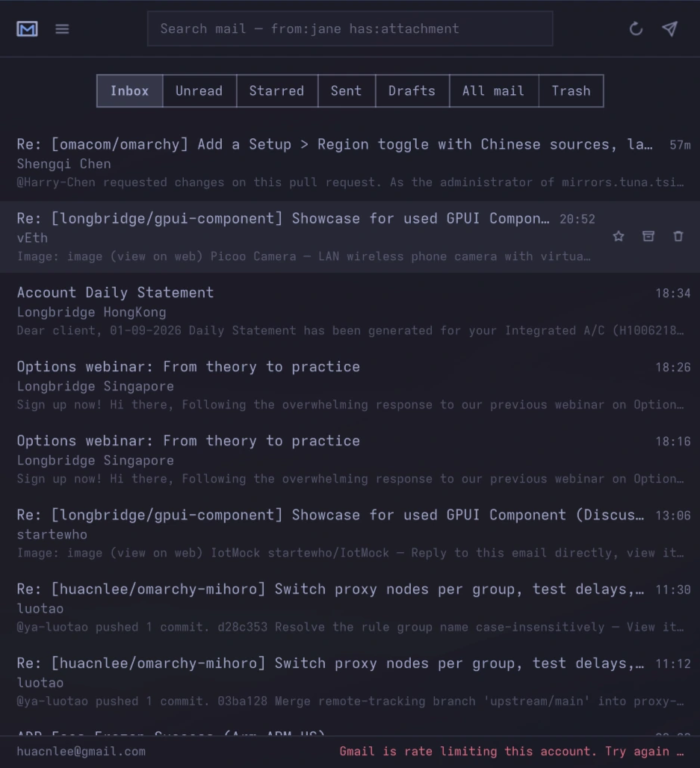Open the gpui-component email from vEth
The width and height of the screenshot is (700, 768).
tap(350, 237)
